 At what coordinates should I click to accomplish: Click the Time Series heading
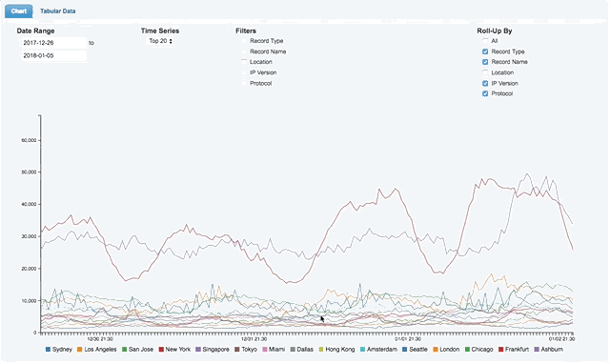(x=160, y=30)
